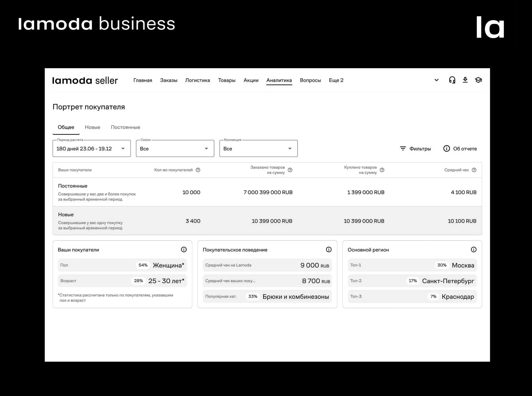Click the Краснодар Топ-3 row
The image size is (532, 396).
coord(412,297)
